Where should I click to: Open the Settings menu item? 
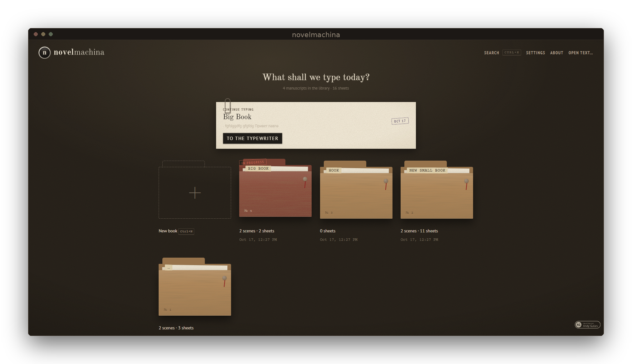coord(536,53)
